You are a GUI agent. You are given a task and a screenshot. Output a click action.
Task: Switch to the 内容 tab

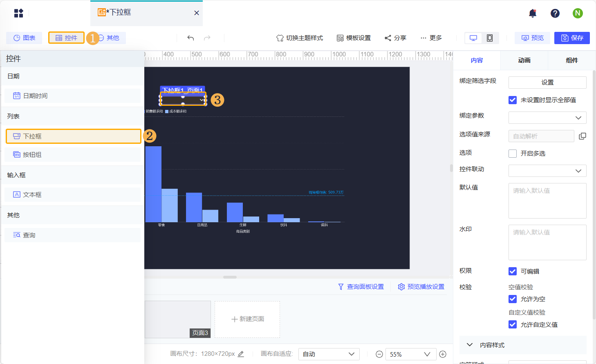coord(477,60)
